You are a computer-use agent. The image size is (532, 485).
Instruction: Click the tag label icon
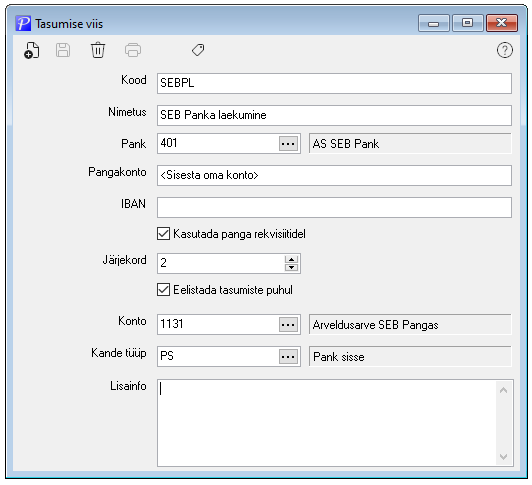pos(198,50)
